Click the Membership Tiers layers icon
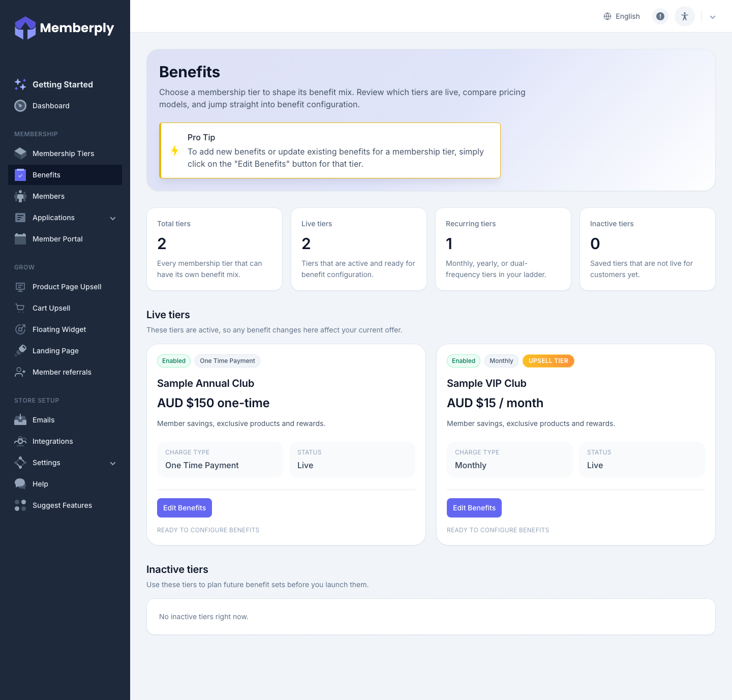This screenshot has width=732, height=700. pyautogui.click(x=20, y=154)
